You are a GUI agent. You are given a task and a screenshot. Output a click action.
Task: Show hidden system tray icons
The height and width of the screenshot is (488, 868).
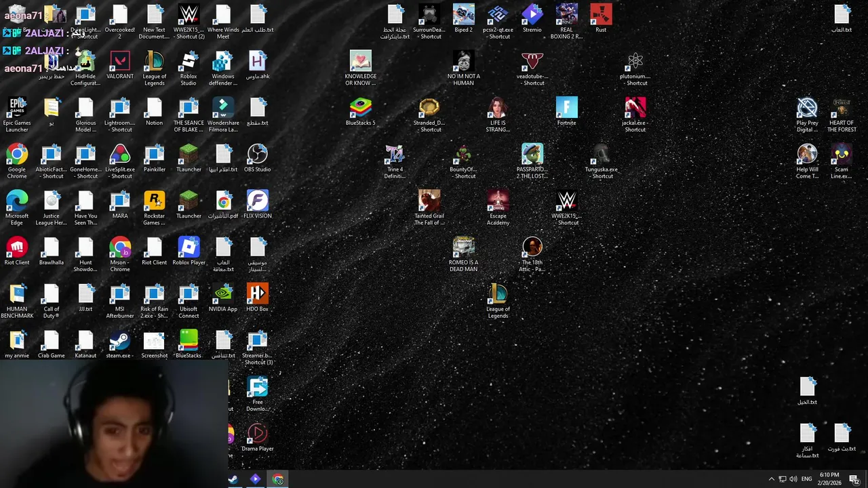click(x=771, y=479)
